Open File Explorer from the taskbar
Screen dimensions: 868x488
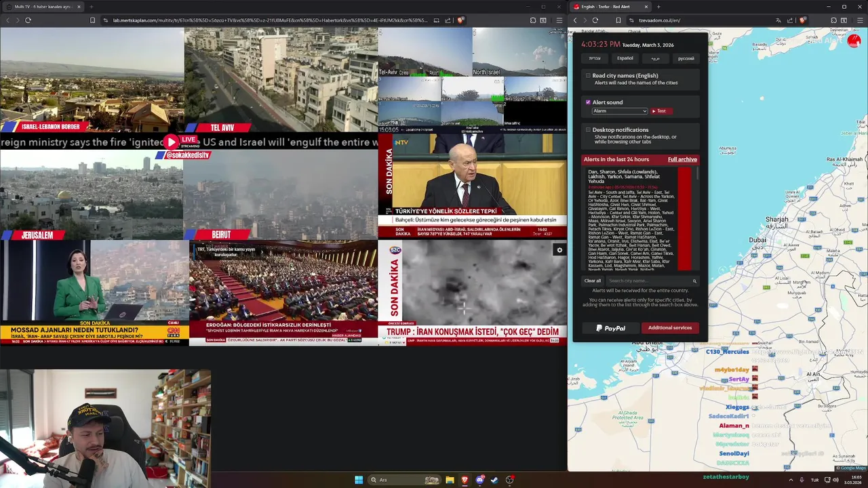450,480
